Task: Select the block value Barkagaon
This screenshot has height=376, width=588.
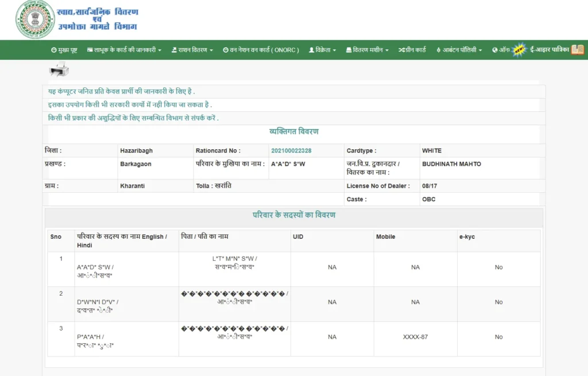Action: click(136, 164)
